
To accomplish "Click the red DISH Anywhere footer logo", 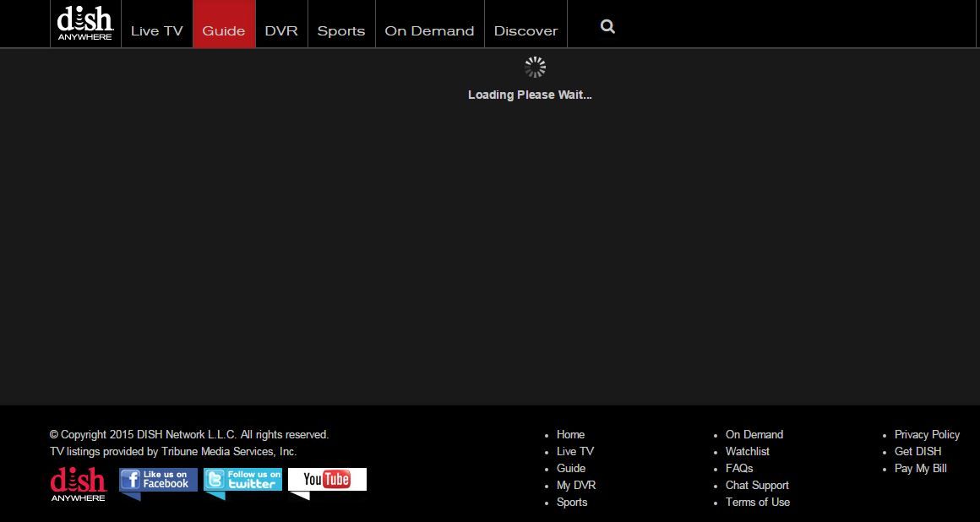I will 78,485.
